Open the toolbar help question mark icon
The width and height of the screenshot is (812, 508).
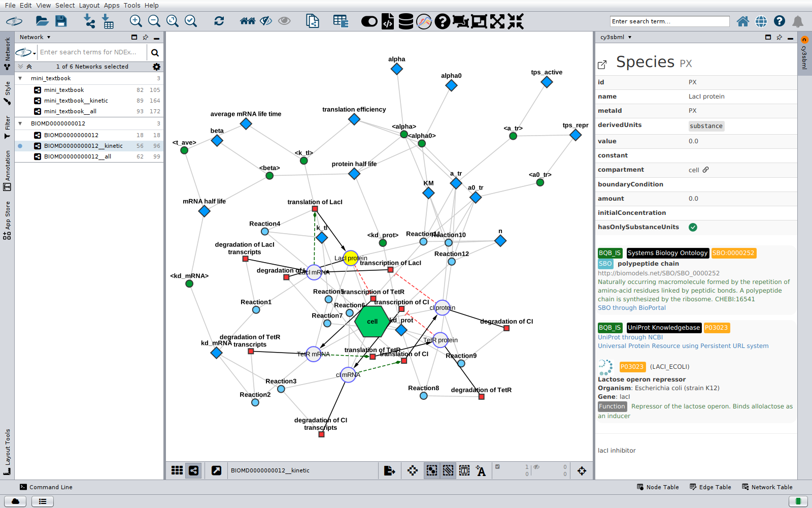[443, 21]
